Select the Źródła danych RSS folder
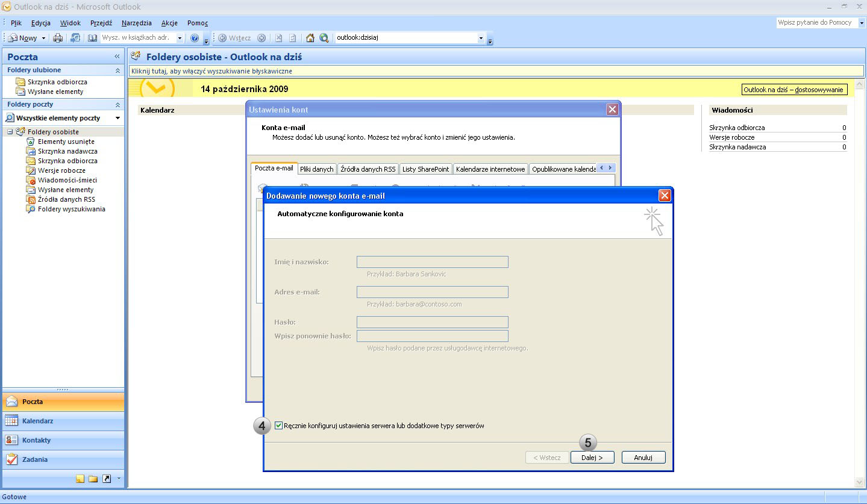The width and height of the screenshot is (867, 504). [66, 199]
